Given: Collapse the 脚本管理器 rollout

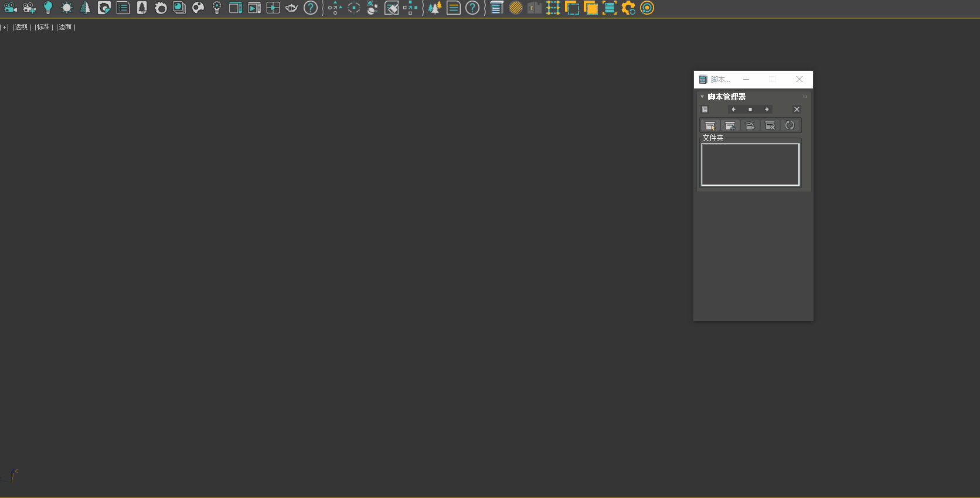Looking at the screenshot, I should 702,97.
